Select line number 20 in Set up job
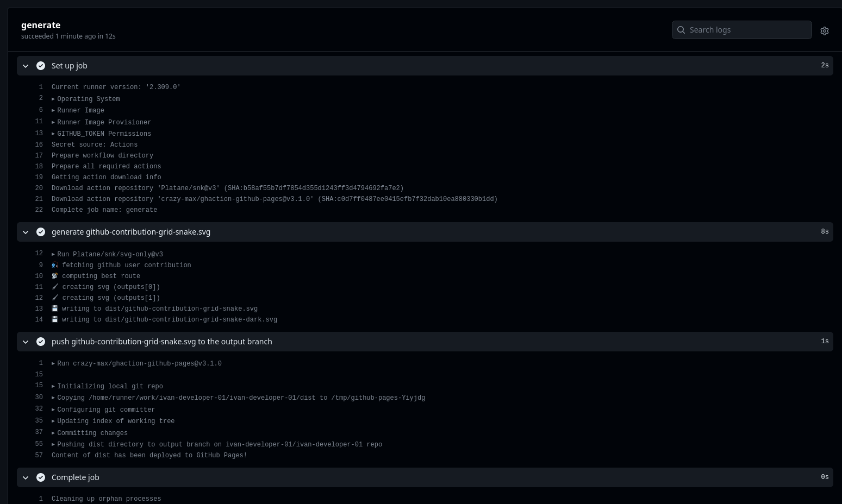This screenshot has height=504, width=842. 39,188
